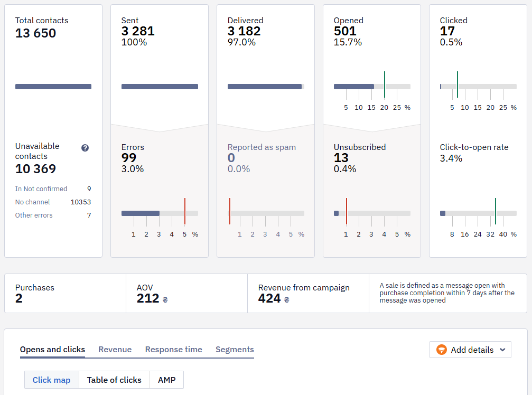Screen dimensions: 532x395
Task: Click the Reported as spam label
Action: pyautogui.click(x=262, y=147)
